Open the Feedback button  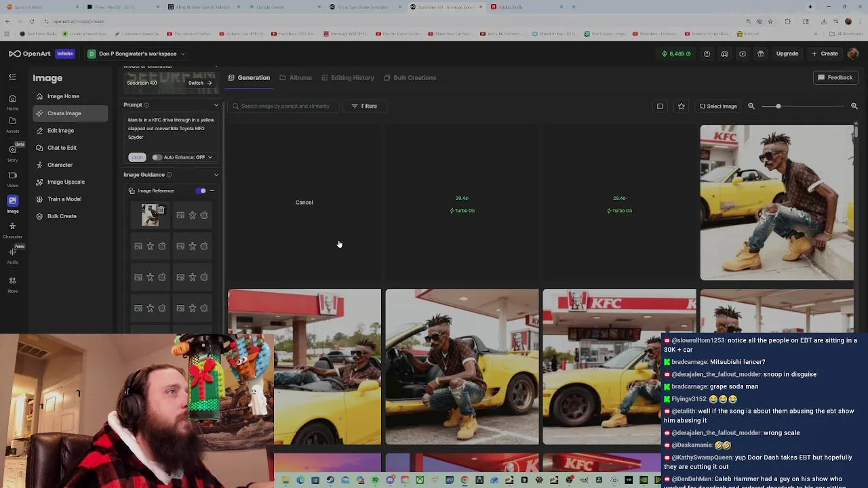[x=835, y=77]
